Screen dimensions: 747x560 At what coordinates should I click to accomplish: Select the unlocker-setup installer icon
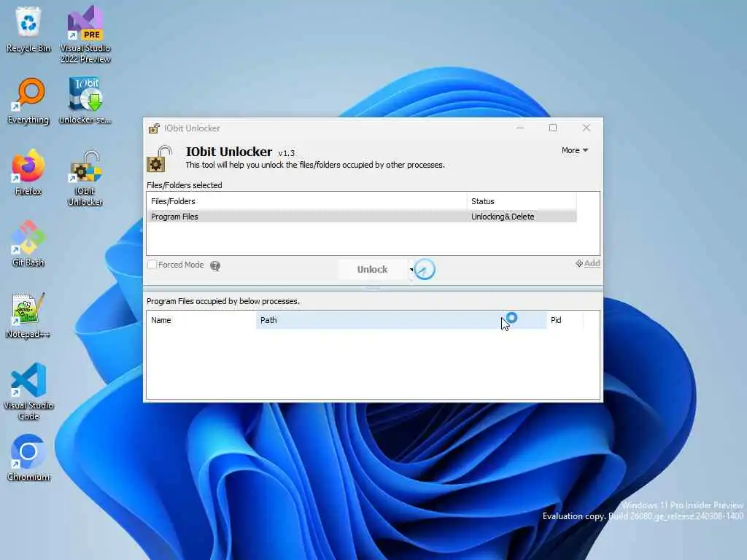(x=85, y=101)
